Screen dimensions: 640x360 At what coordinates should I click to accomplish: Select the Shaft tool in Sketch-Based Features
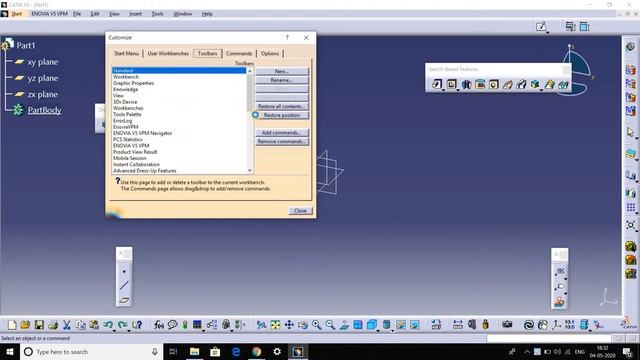click(466, 84)
